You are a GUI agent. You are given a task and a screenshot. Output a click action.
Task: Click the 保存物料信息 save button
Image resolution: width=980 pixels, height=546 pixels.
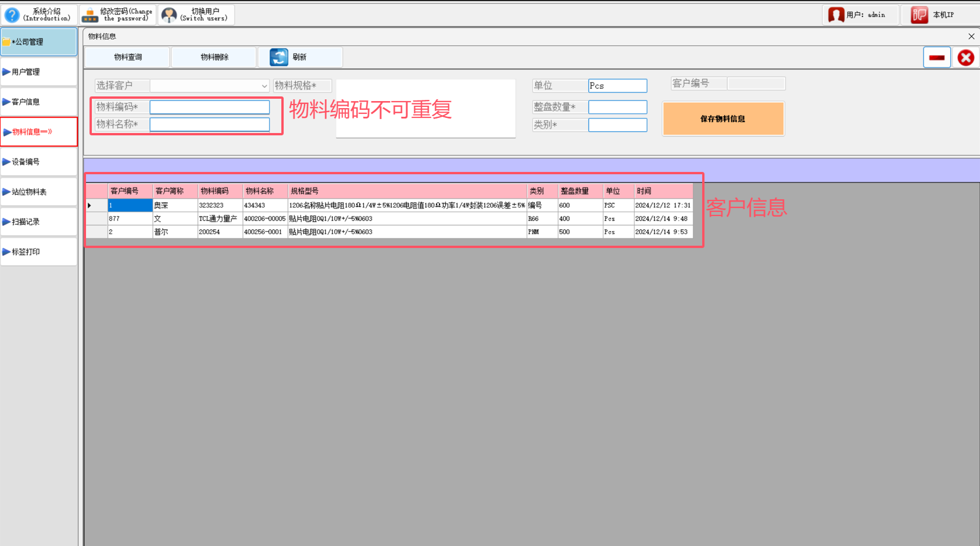(x=723, y=118)
